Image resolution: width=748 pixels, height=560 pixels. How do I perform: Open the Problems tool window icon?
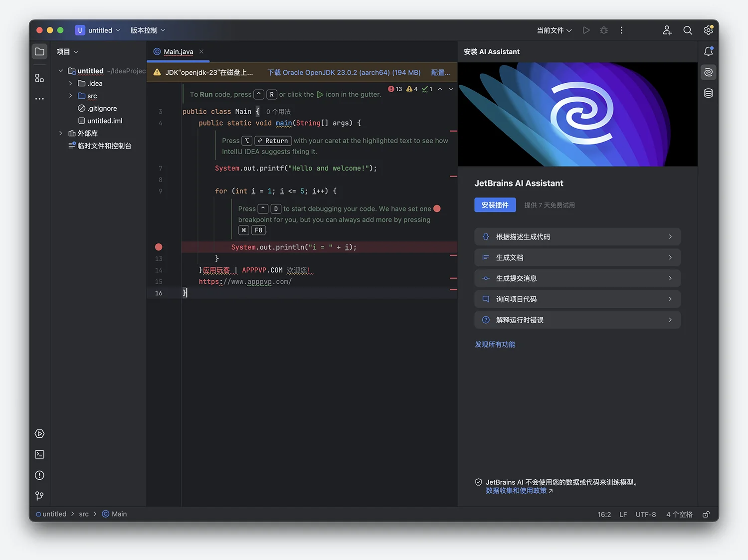point(39,475)
